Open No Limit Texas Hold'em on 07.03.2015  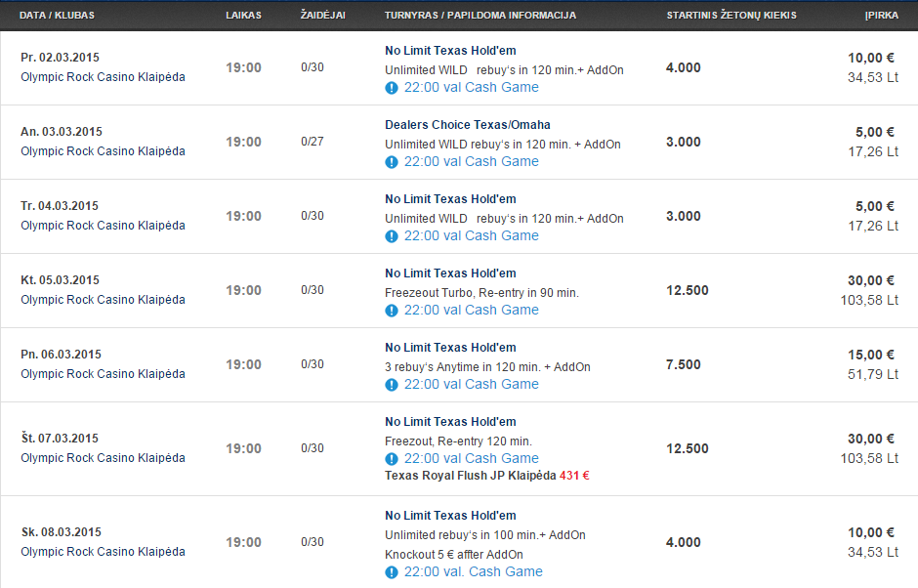(x=450, y=422)
